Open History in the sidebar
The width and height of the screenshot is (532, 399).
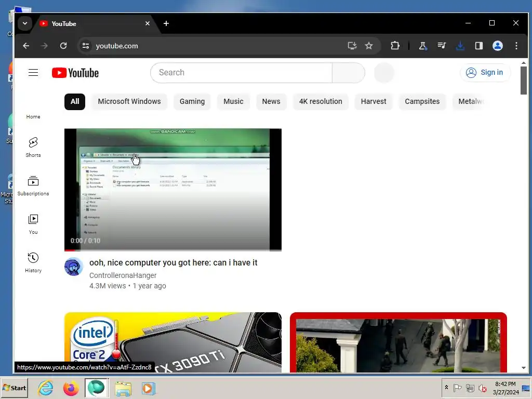tap(33, 262)
